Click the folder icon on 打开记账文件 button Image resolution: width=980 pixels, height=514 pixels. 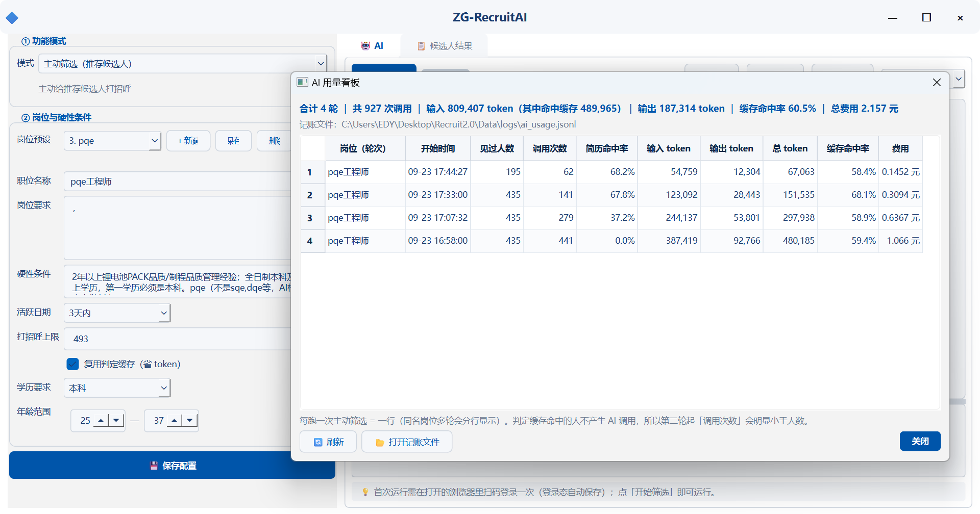tap(380, 442)
